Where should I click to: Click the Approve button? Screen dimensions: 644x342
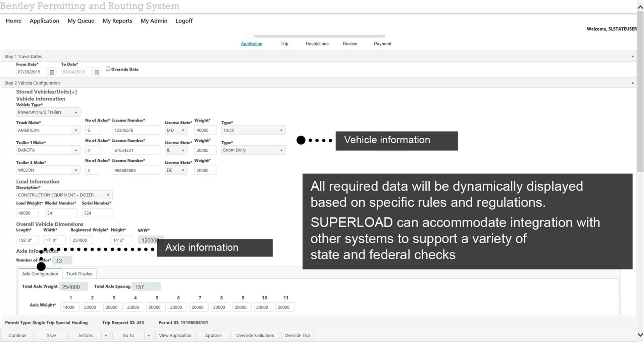pyautogui.click(x=213, y=335)
